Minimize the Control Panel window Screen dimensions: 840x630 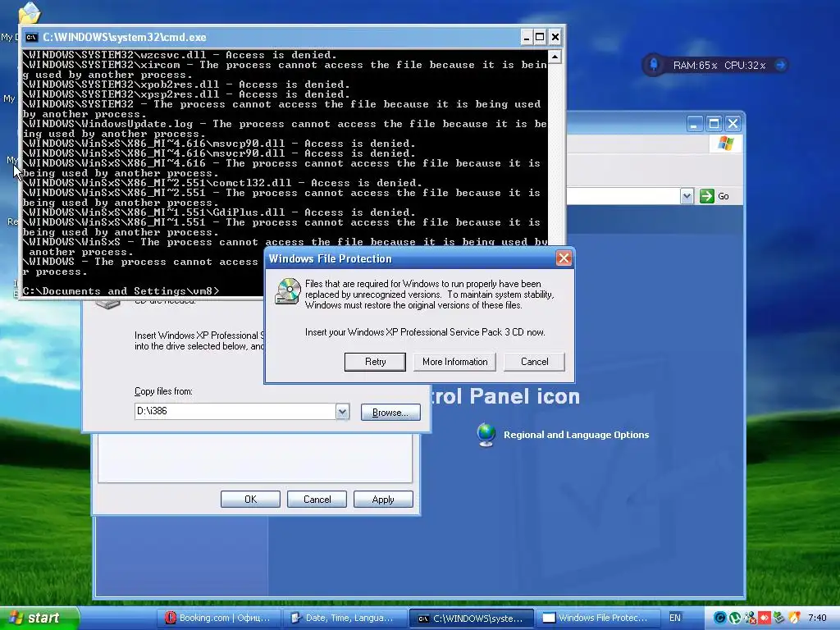click(x=694, y=125)
